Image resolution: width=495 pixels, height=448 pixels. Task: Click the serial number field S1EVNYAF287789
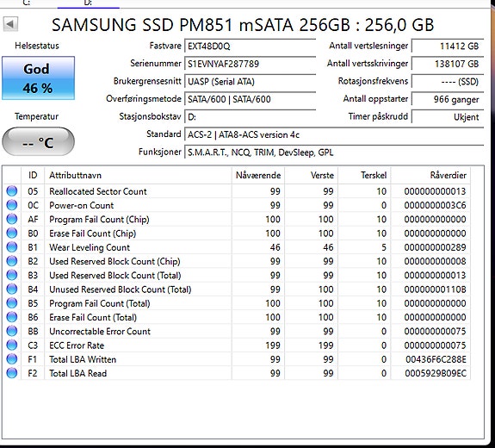[250, 64]
